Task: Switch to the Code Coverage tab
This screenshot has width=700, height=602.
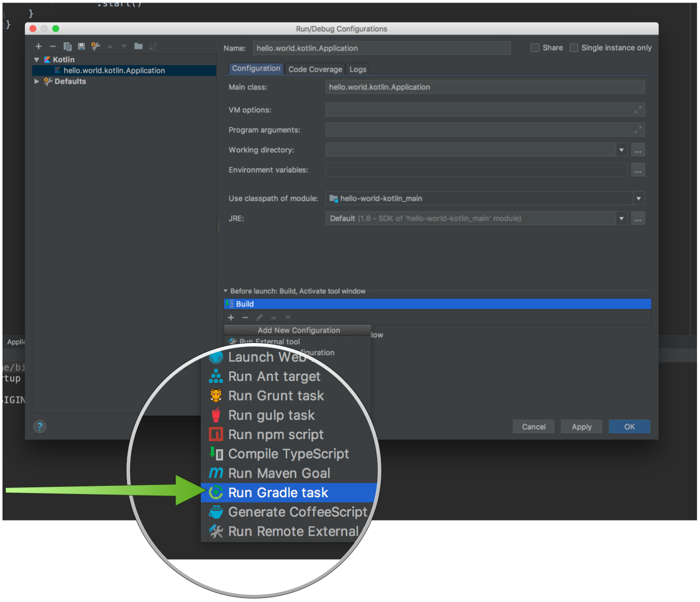Action: point(315,69)
